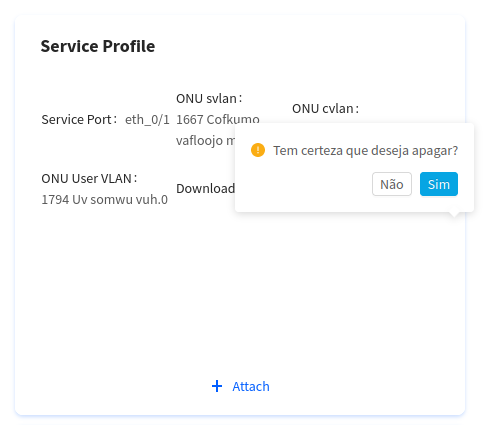Select the ONU User VLAN label

pyautogui.click(x=89, y=178)
